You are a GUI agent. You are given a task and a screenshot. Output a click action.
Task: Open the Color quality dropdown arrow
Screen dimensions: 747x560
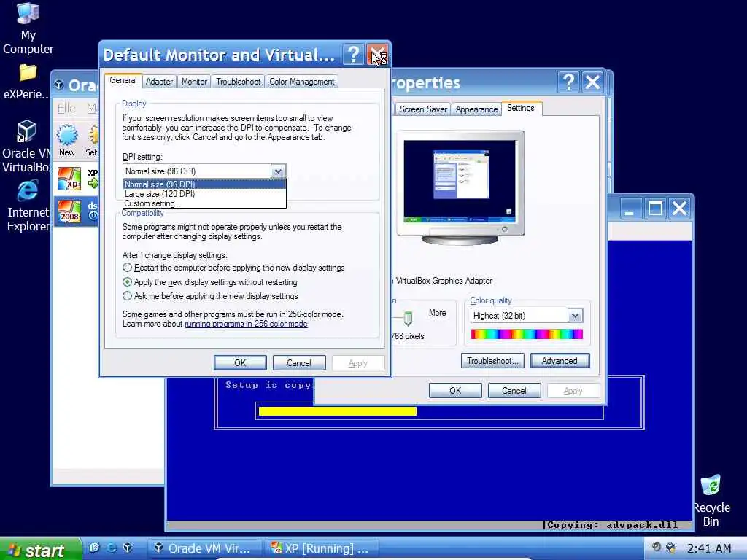[x=575, y=316]
